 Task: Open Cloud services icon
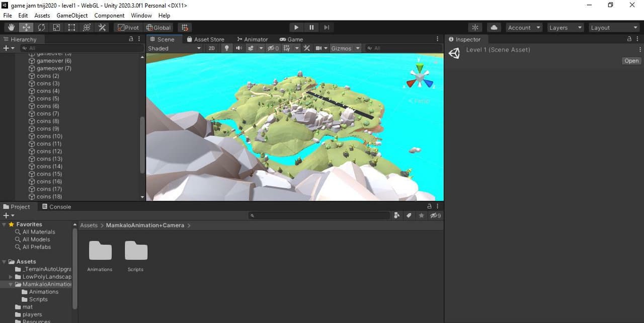click(x=494, y=28)
